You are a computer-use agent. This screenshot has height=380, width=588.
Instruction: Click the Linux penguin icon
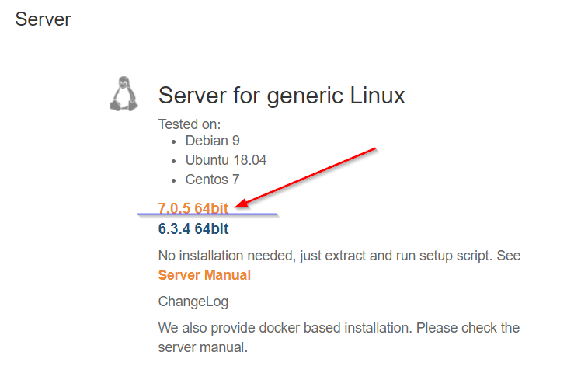123,94
